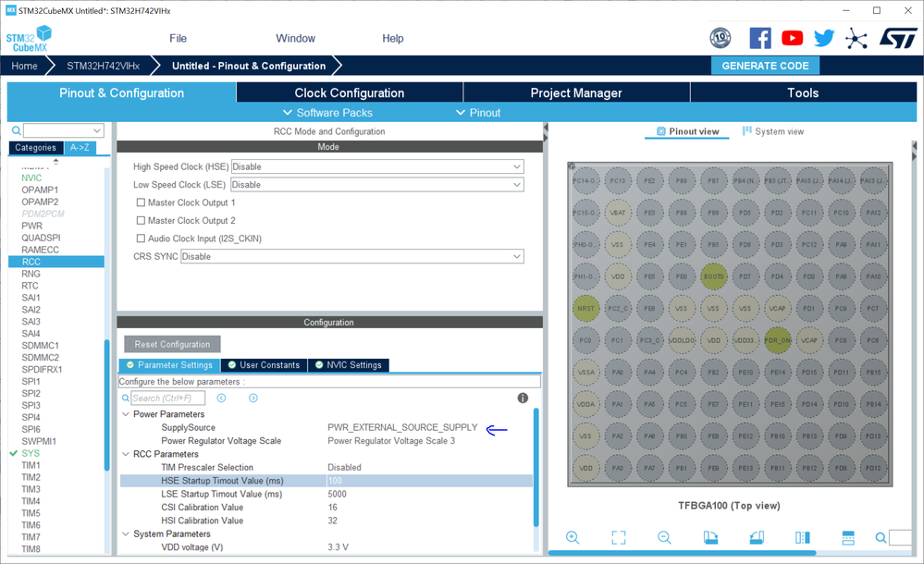Select NVIC in the peripheral list

(31, 178)
